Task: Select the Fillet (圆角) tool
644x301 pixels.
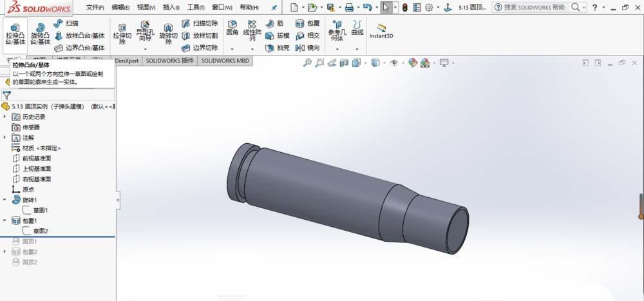Action: point(232,28)
